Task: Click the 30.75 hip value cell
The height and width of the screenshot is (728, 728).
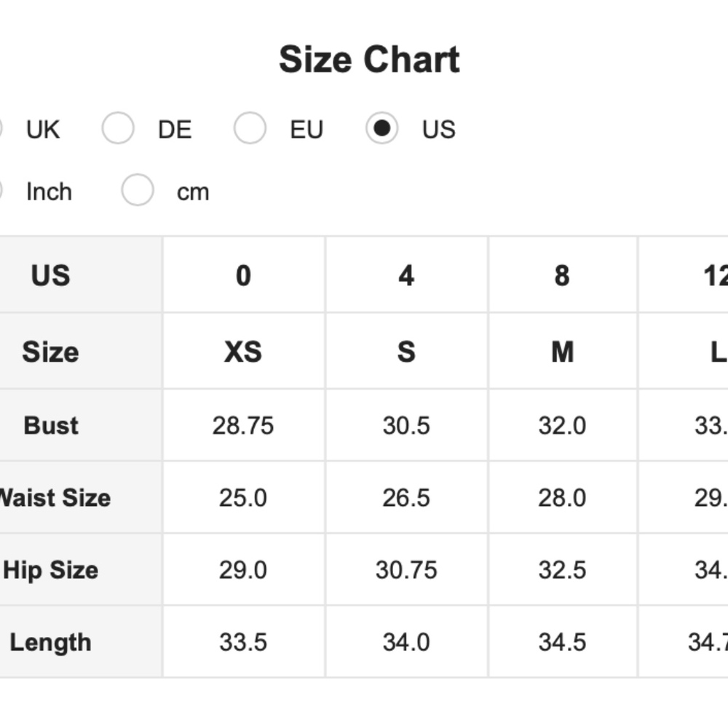Action: coord(406,570)
